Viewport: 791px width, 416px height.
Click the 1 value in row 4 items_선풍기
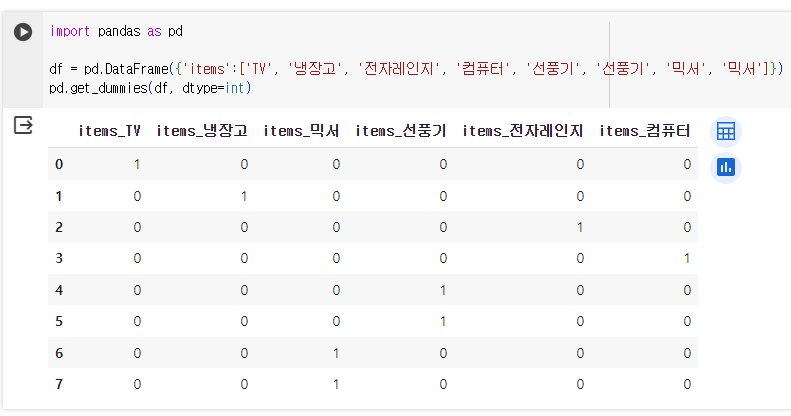click(x=443, y=290)
